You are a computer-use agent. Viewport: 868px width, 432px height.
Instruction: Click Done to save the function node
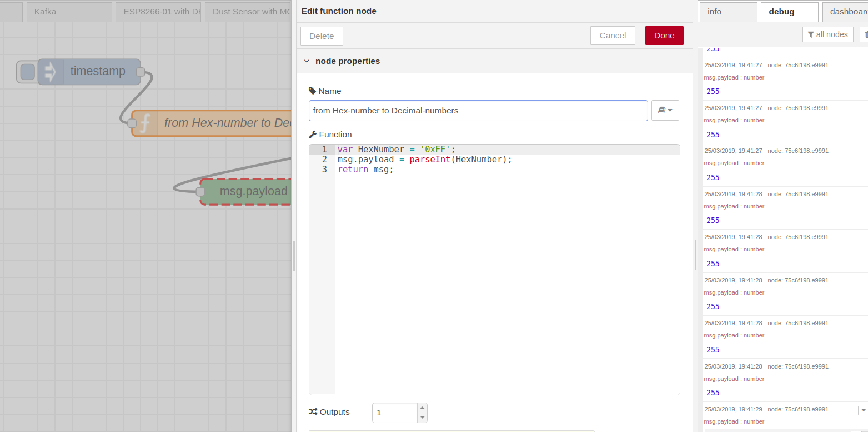[x=664, y=35]
